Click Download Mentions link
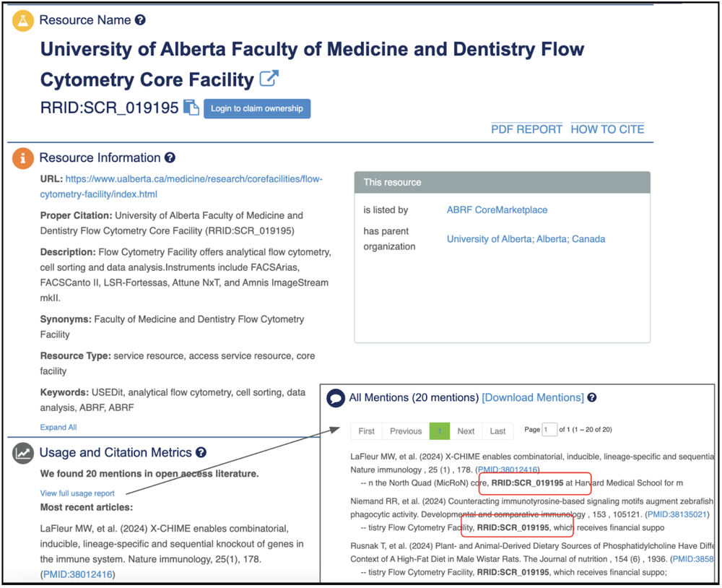The image size is (722, 588). coord(533,398)
